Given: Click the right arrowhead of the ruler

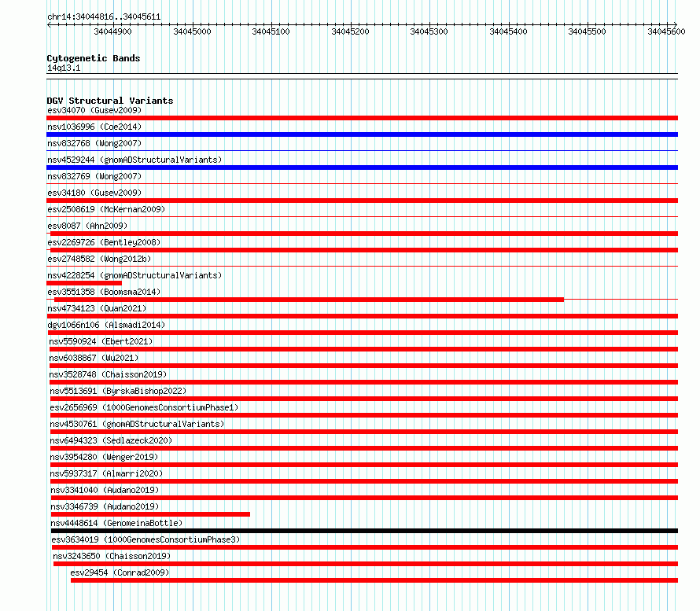Looking at the screenshot, I should coord(675,24).
